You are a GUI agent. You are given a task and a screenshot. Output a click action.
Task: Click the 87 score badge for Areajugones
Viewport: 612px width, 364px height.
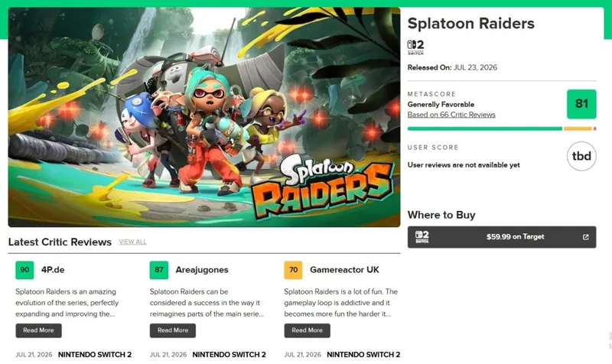tap(159, 270)
